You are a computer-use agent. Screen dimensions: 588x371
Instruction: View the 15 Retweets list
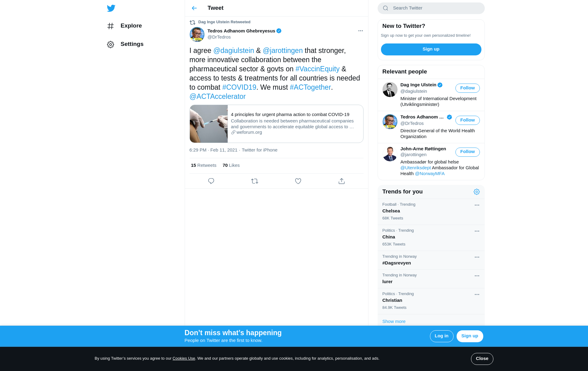click(x=204, y=165)
